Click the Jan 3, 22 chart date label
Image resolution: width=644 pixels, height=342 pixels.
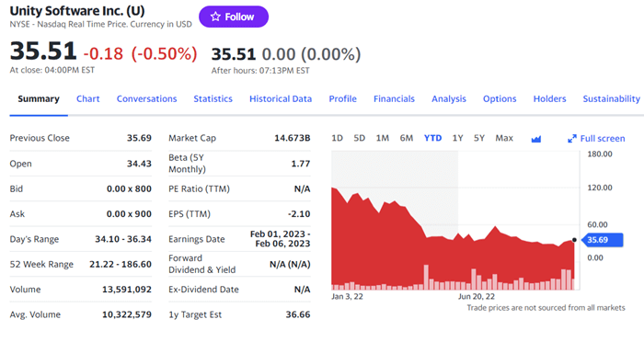(x=347, y=296)
